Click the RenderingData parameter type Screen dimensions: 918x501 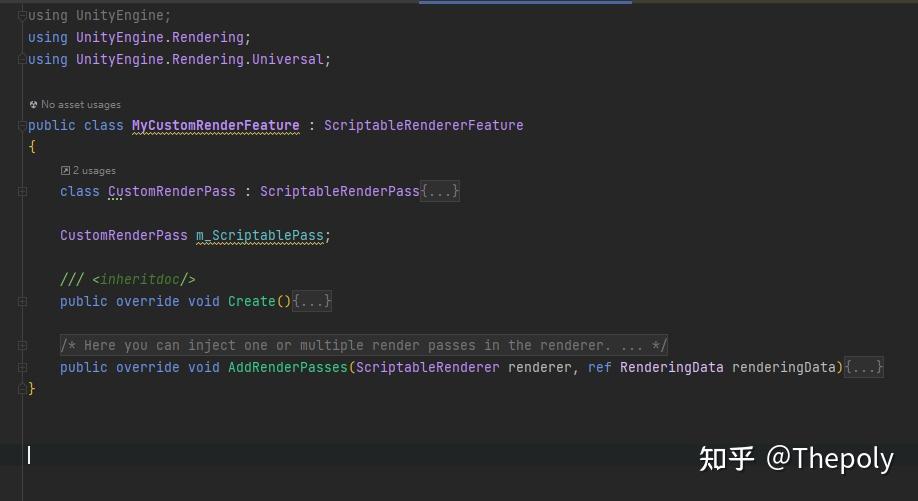click(x=672, y=368)
